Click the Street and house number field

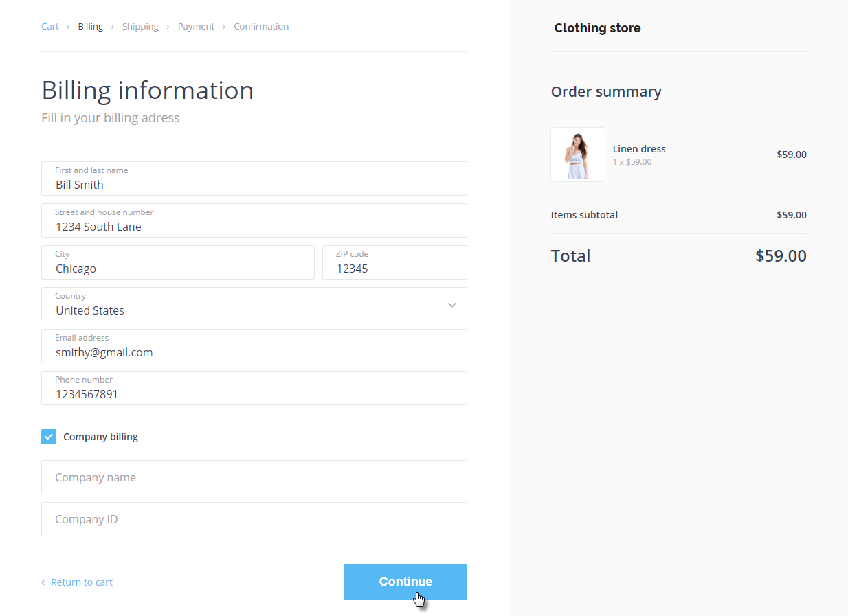[x=254, y=221]
